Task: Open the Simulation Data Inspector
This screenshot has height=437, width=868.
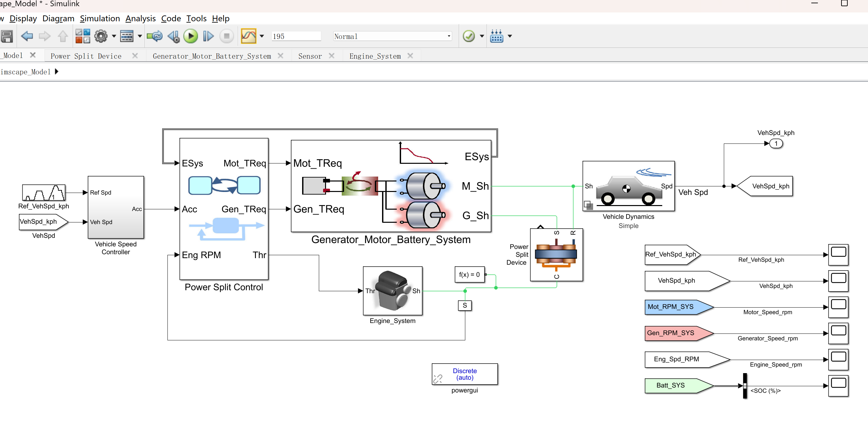Action: click(249, 36)
